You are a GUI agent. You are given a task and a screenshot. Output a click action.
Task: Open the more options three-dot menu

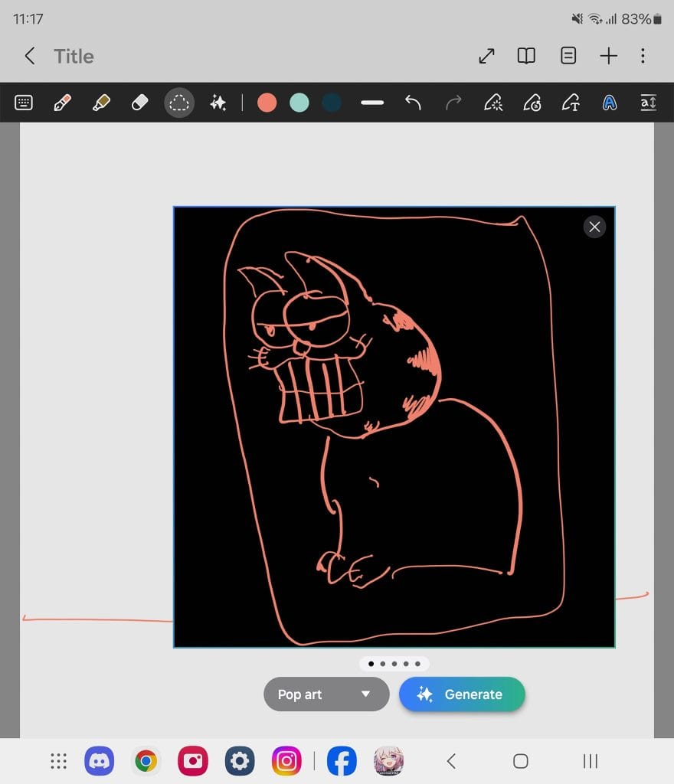click(643, 56)
